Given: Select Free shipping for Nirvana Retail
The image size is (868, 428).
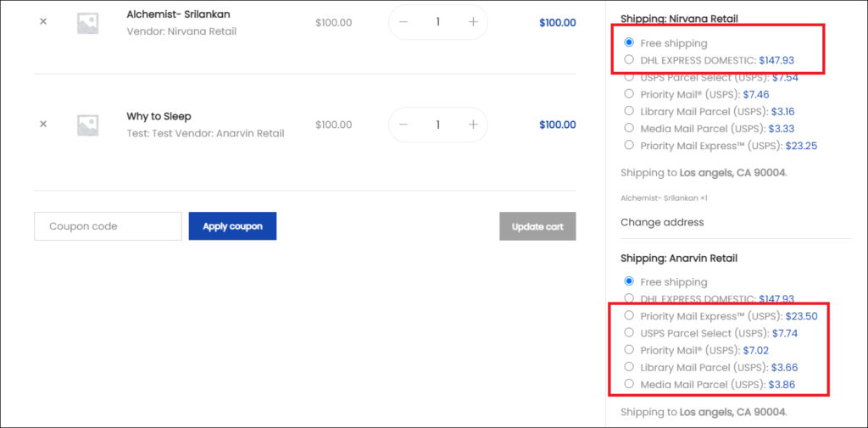Looking at the screenshot, I should click(x=628, y=42).
